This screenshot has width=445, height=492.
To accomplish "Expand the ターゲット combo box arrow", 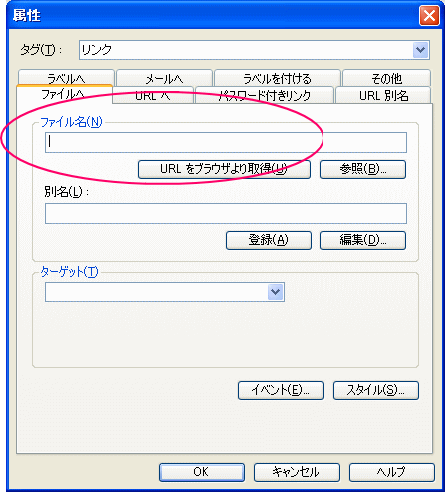I will click(276, 292).
